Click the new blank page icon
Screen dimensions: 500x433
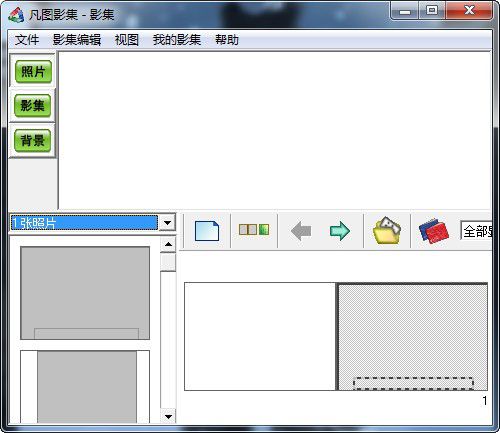tap(207, 231)
